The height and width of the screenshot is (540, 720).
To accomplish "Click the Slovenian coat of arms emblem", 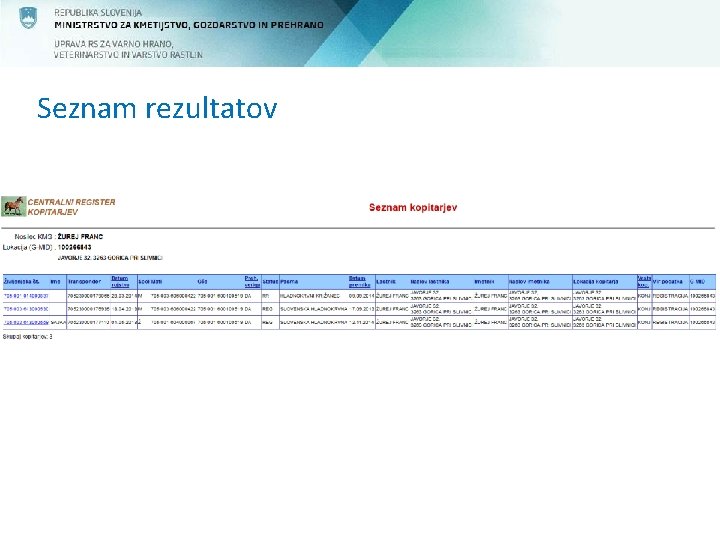I will [28, 17].
